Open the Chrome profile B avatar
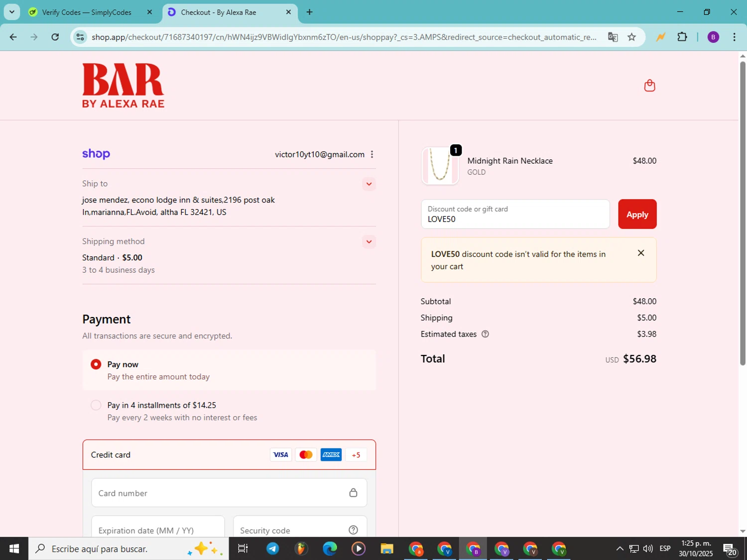This screenshot has width=747, height=560. click(x=713, y=37)
